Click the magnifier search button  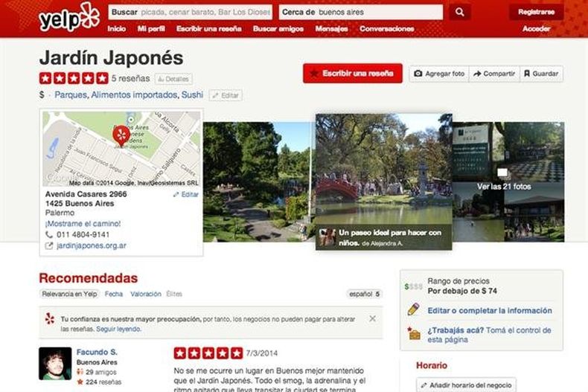460,12
